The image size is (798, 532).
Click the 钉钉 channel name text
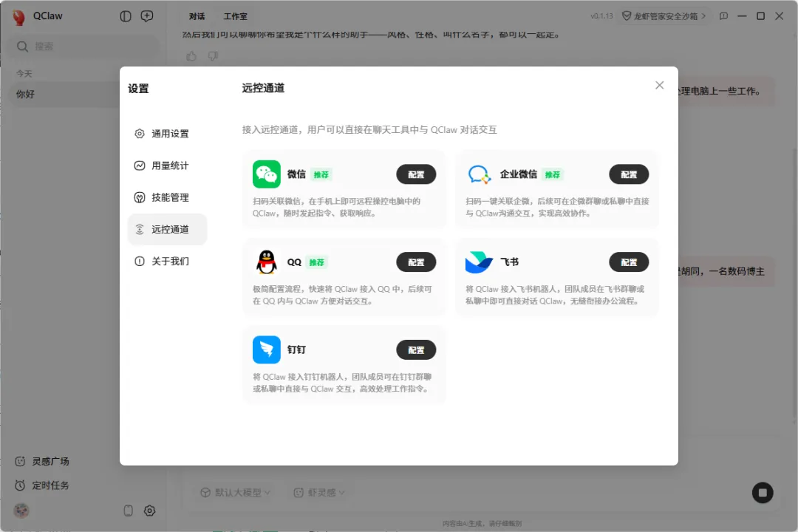coord(296,349)
